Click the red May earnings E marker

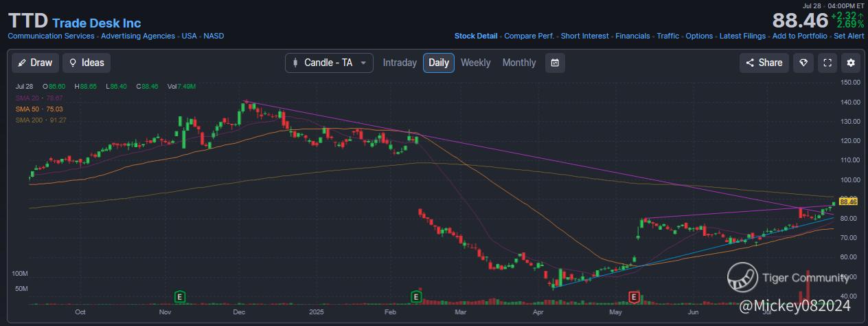point(635,297)
